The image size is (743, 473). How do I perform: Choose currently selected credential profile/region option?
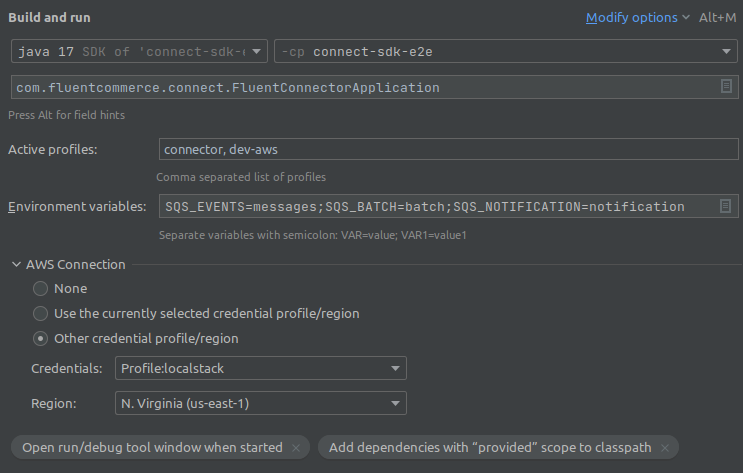pos(40,313)
